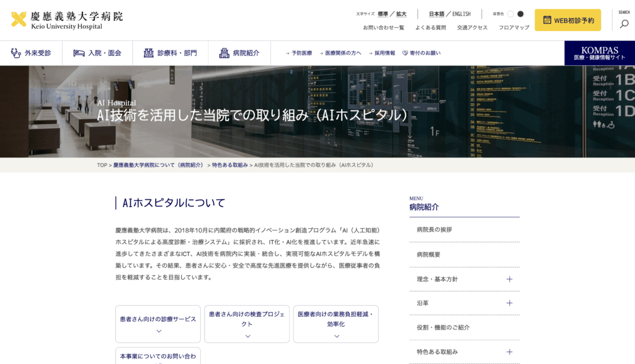This screenshot has height=364, width=635.
Task: Expand the 沿革 sidebar section
Action: tap(509, 303)
